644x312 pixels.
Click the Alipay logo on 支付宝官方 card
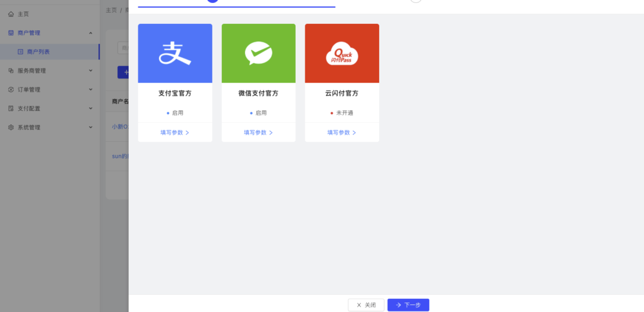click(175, 53)
